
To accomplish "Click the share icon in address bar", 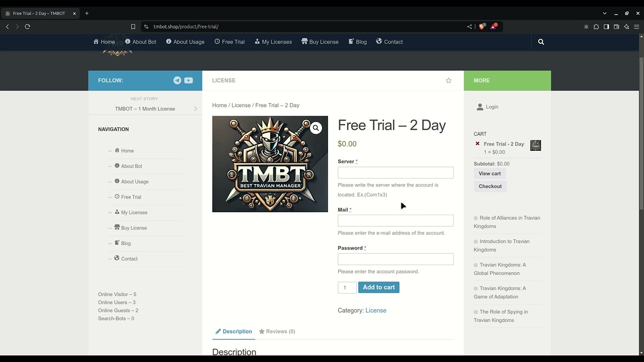I will click(469, 27).
